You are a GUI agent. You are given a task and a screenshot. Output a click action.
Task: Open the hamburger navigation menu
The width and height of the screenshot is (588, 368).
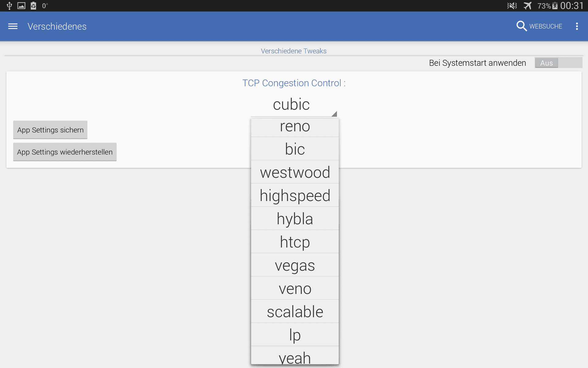13,26
